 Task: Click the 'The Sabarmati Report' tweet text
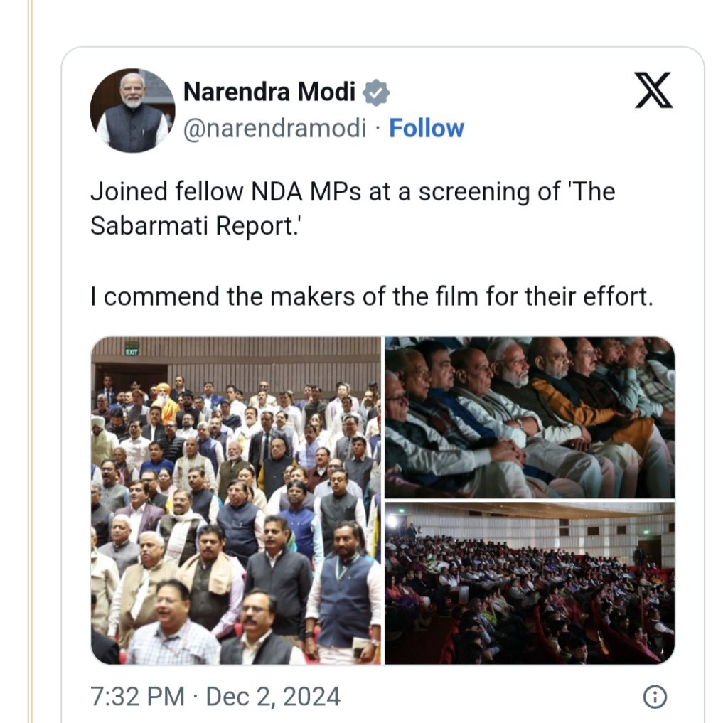coord(353,209)
